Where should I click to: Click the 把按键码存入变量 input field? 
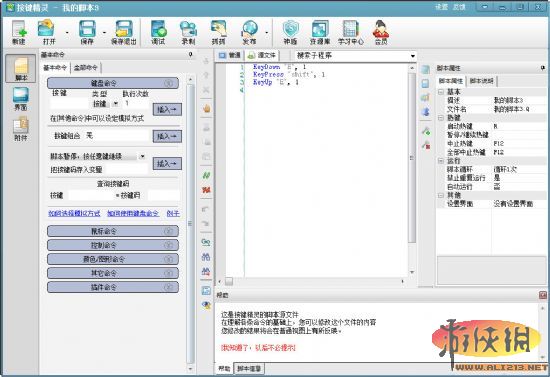pos(127,169)
